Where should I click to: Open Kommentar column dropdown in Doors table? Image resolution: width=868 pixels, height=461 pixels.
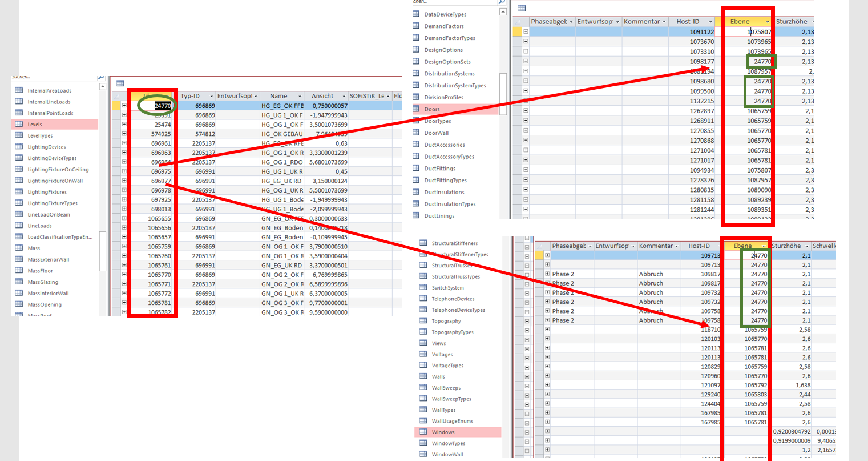point(664,22)
